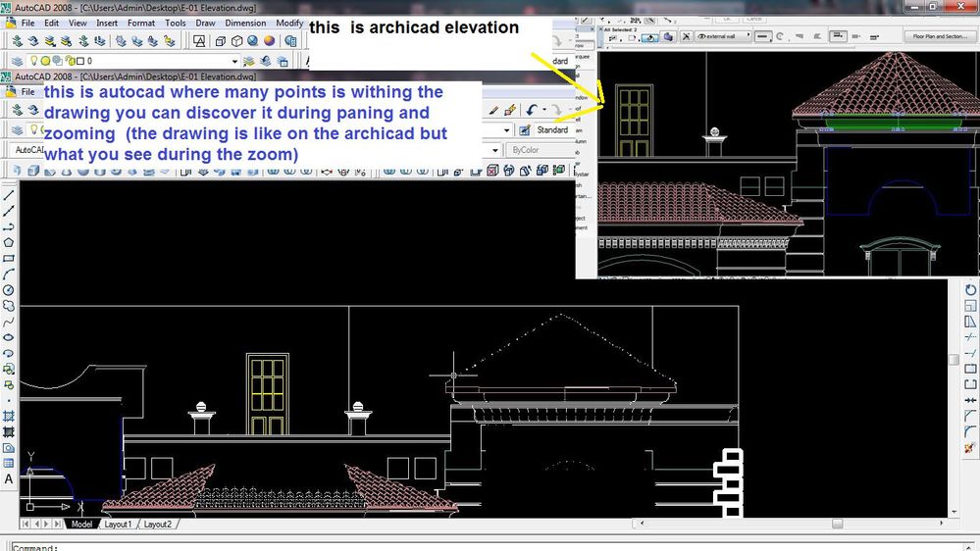The image size is (980, 551).
Task: Select the Arc tool
Action: tap(9, 275)
